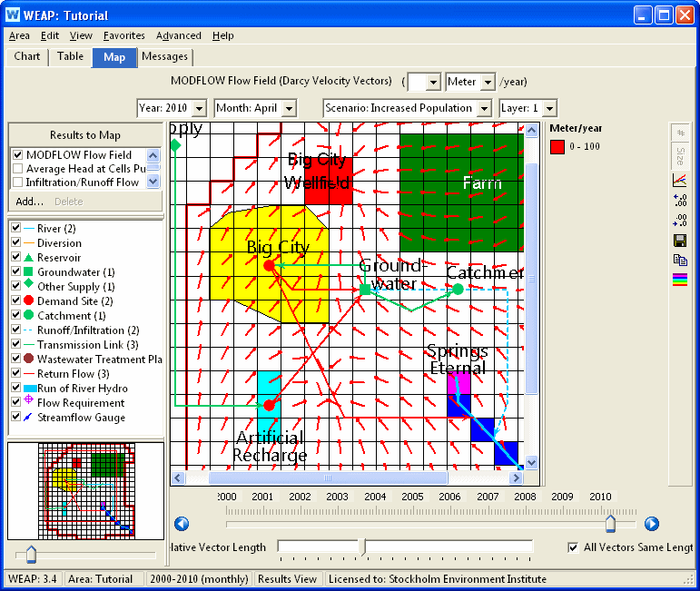700x591 pixels.
Task: Click the map vertical scrollbar thumb
Action: (x=531, y=279)
